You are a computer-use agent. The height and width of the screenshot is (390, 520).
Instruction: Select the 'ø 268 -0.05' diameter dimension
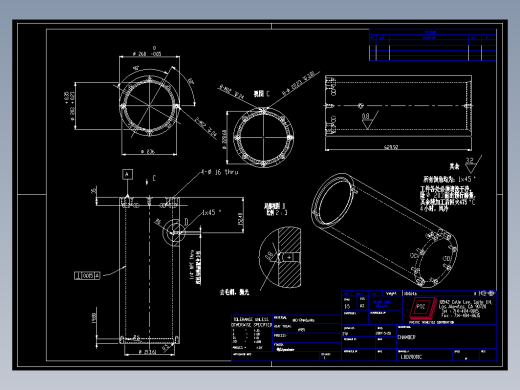147,53
